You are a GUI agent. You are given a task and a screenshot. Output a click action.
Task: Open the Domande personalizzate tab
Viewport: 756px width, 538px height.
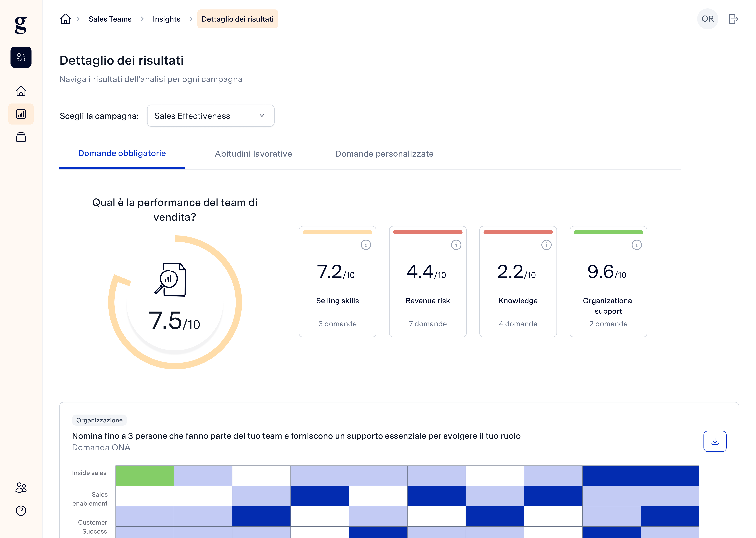click(x=384, y=153)
